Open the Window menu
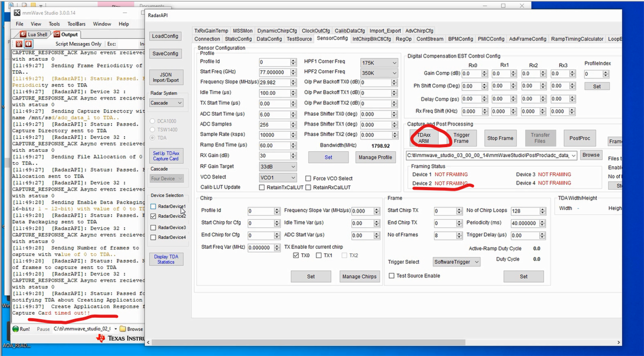The width and height of the screenshot is (644, 356). [x=102, y=24]
